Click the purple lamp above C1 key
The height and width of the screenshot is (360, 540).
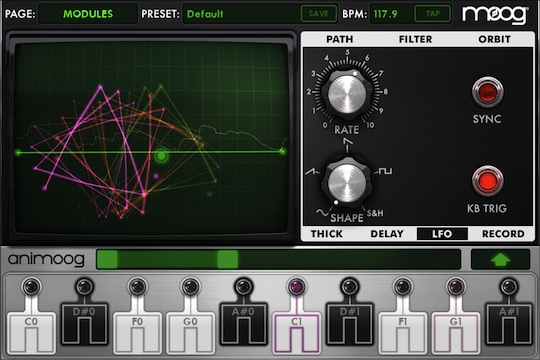click(x=297, y=287)
